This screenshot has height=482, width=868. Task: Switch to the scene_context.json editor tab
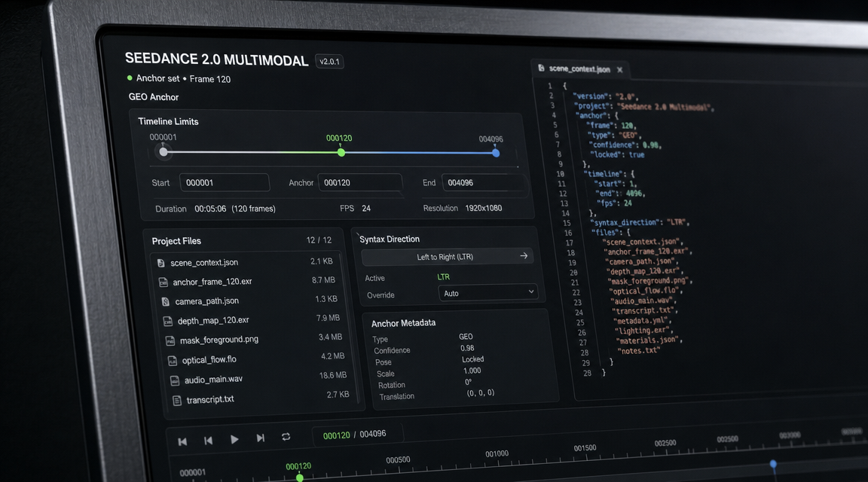pos(579,69)
